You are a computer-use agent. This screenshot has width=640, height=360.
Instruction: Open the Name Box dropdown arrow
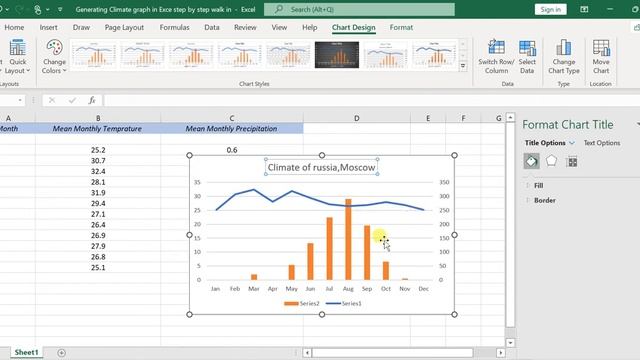[x=20, y=100]
